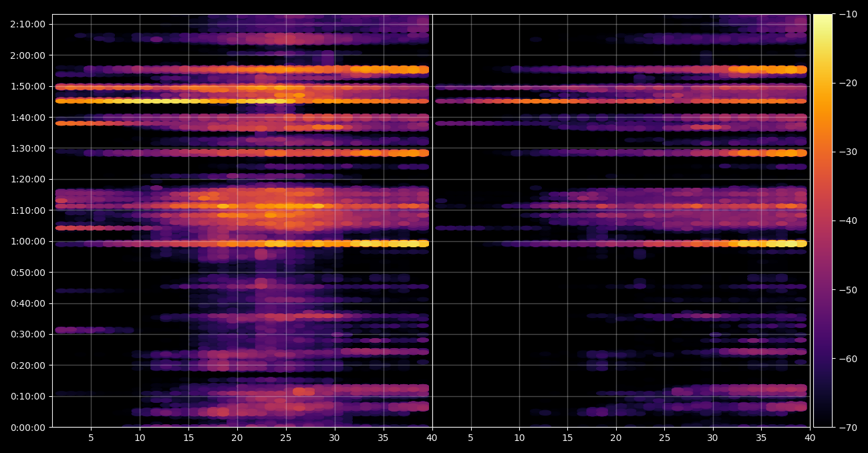Screen dimensions: 868x453
Task: Click the 2:10:00 y-axis time label
Action: [x=29, y=24]
